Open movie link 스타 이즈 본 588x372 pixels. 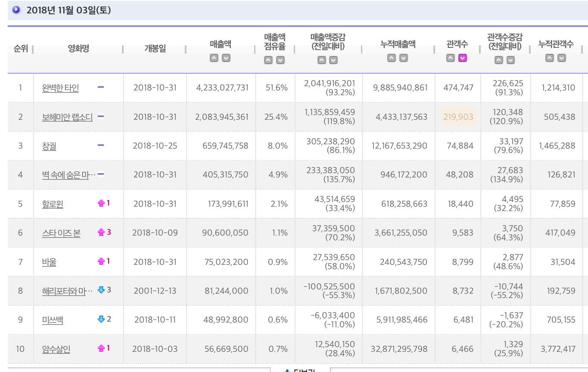pos(61,233)
